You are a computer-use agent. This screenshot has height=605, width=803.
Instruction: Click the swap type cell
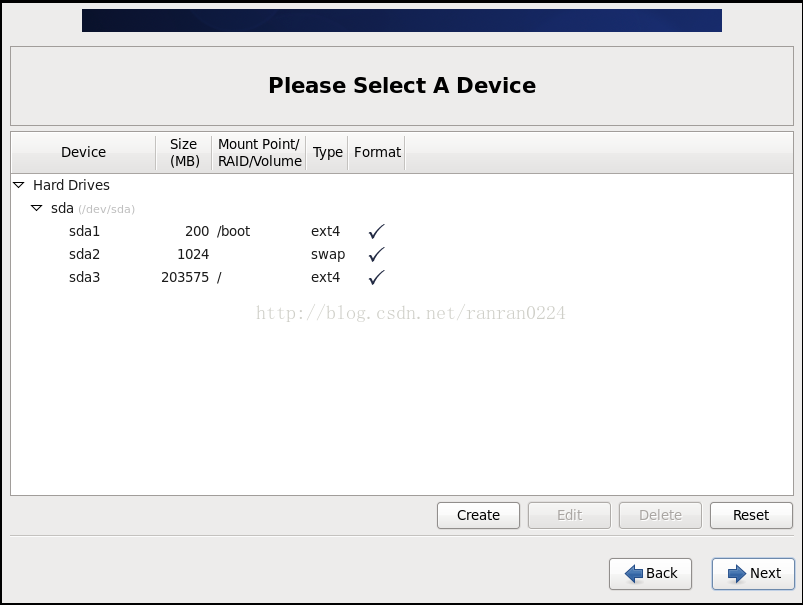(x=328, y=255)
